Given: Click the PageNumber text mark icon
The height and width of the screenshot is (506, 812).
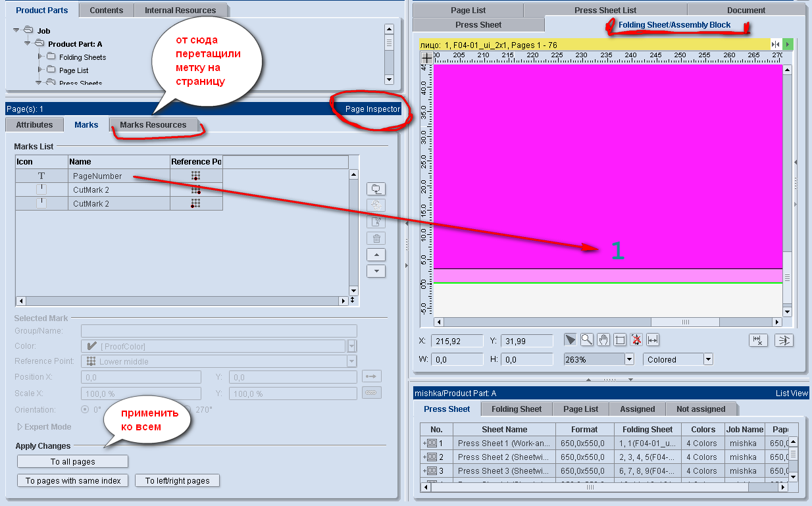Looking at the screenshot, I should [x=41, y=176].
